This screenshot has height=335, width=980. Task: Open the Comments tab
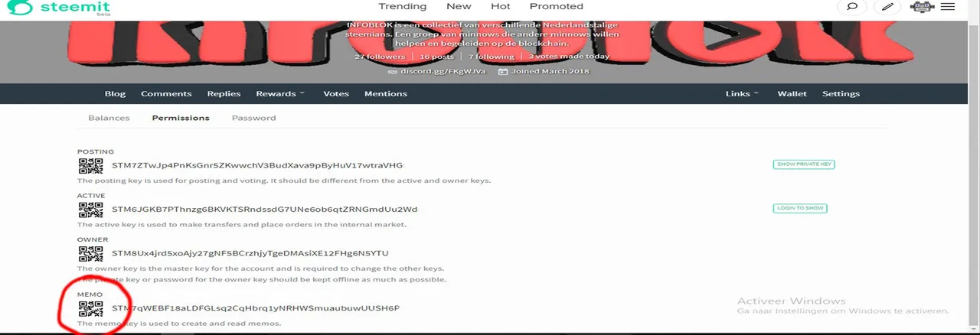[166, 94]
